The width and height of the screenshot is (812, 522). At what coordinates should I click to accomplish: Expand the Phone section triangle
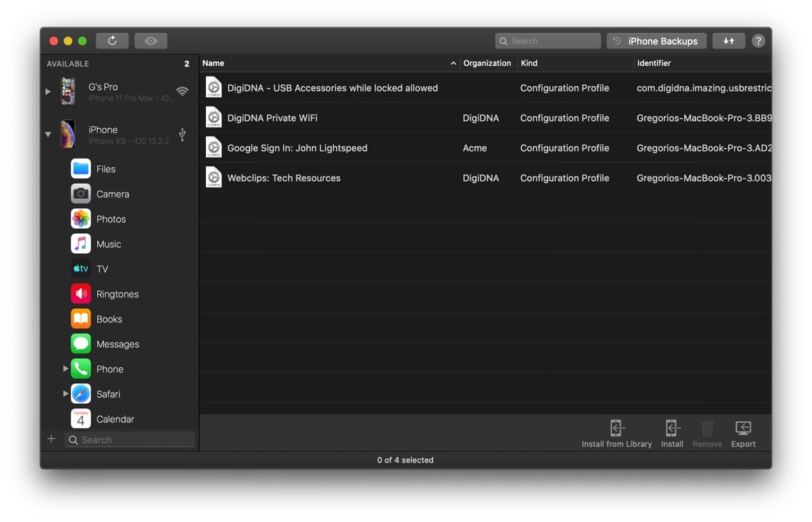65,369
